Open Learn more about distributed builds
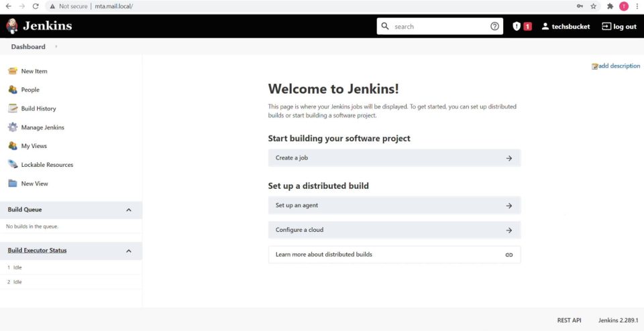The width and height of the screenshot is (644, 331). pos(394,255)
